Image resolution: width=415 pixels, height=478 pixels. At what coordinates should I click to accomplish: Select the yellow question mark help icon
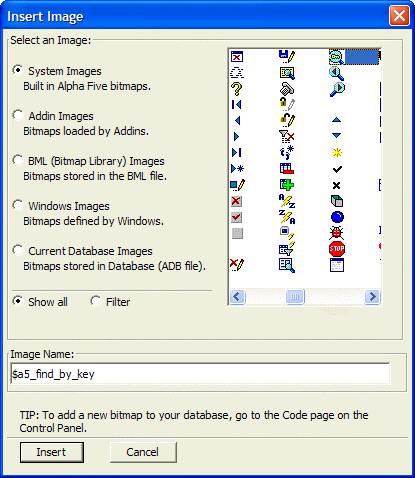tap(237, 89)
